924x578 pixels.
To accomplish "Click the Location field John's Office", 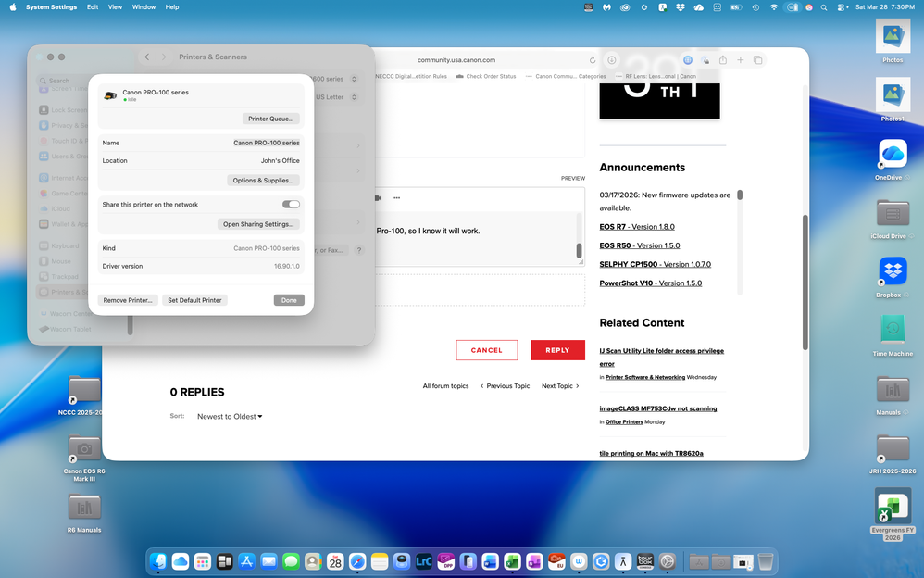I will [x=280, y=160].
